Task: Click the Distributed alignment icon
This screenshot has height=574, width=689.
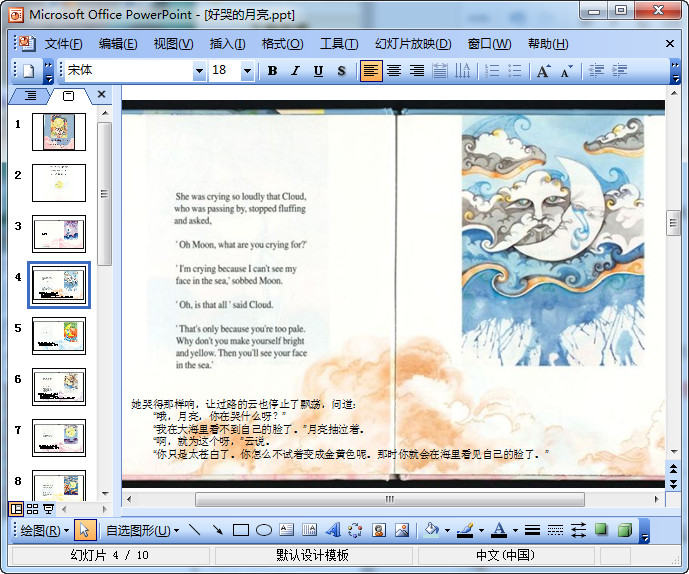Action: (440, 71)
